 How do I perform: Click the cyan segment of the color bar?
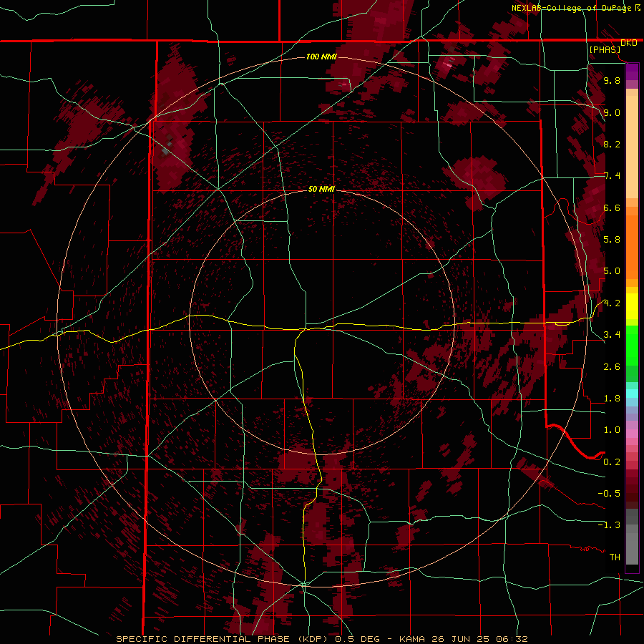coord(632,394)
